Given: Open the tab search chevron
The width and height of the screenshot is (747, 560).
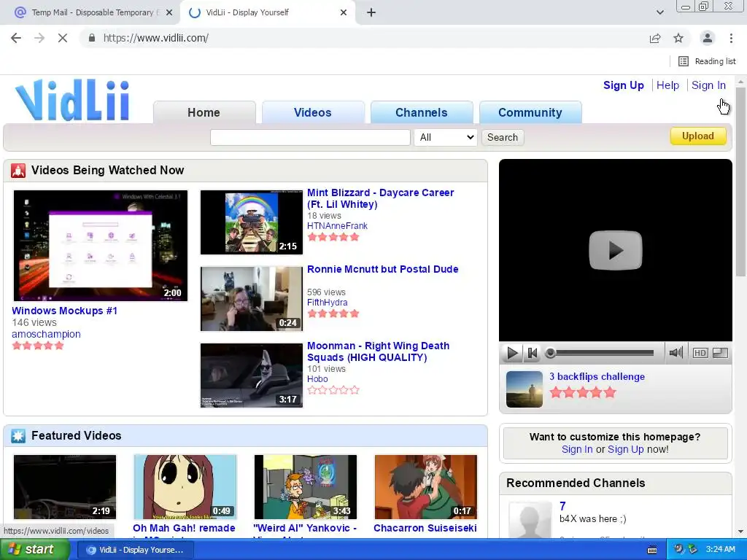Looking at the screenshot, I should coord(659,13).
